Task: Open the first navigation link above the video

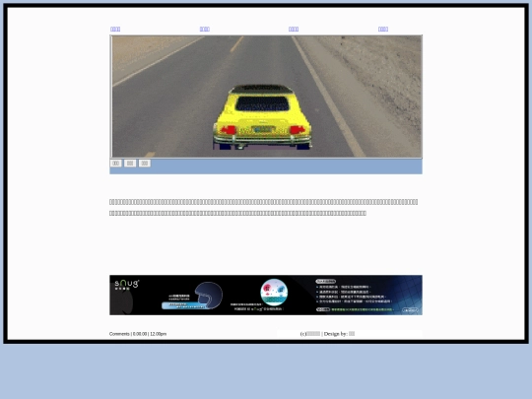Action: tap(115, 30)
